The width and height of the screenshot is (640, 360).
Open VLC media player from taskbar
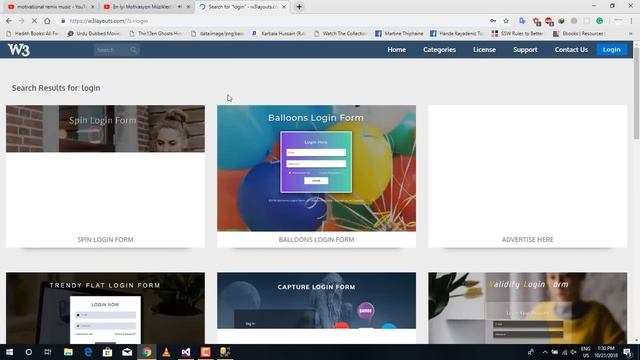166,352
